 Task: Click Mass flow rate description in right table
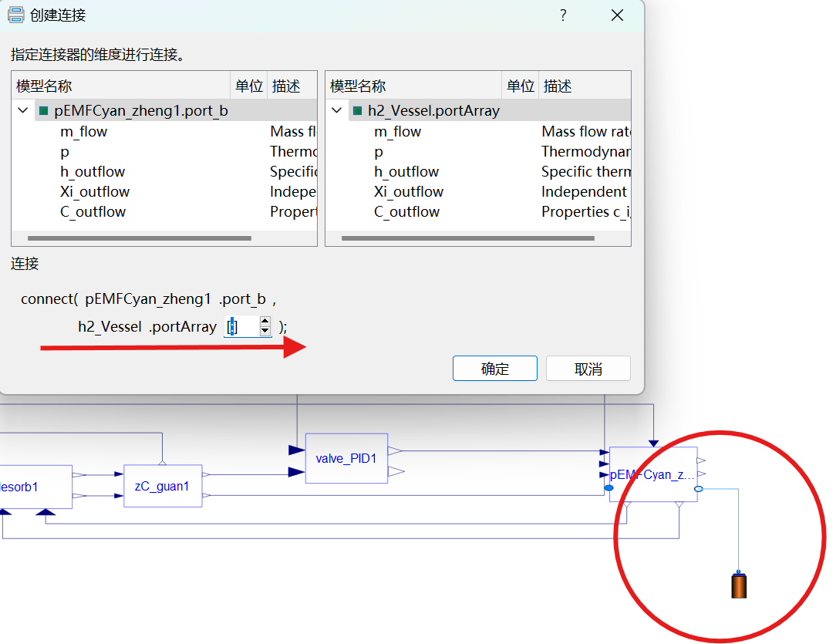(x=586, y=131)
